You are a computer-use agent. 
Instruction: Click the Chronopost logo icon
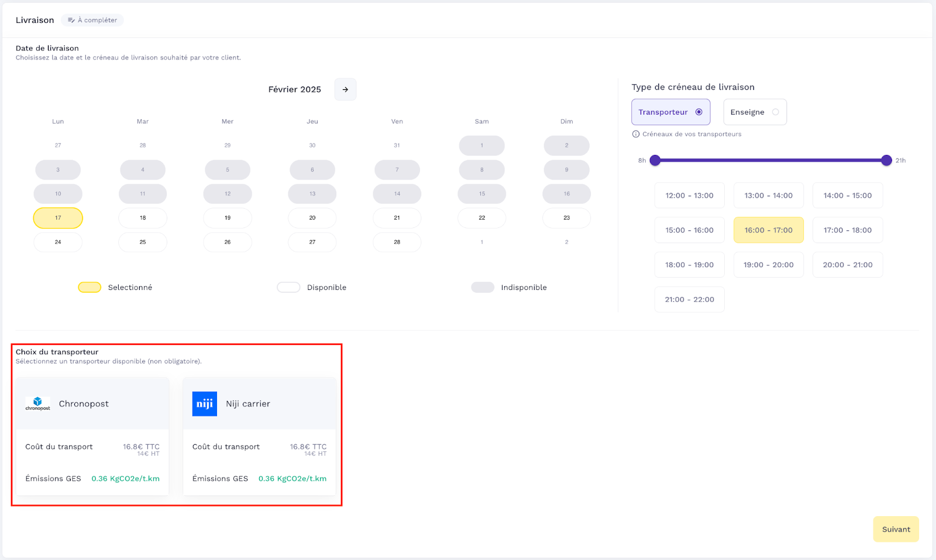(37, 403)
